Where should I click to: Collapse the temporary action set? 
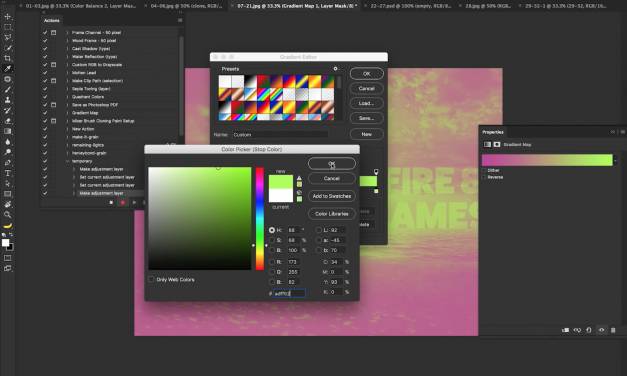(x=68, y=161)
